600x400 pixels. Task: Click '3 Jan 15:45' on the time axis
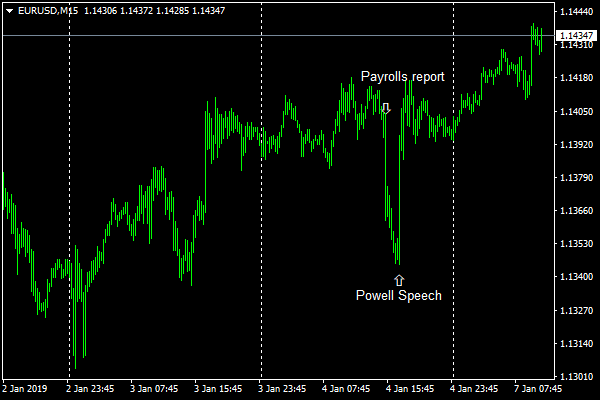(219, 388)
